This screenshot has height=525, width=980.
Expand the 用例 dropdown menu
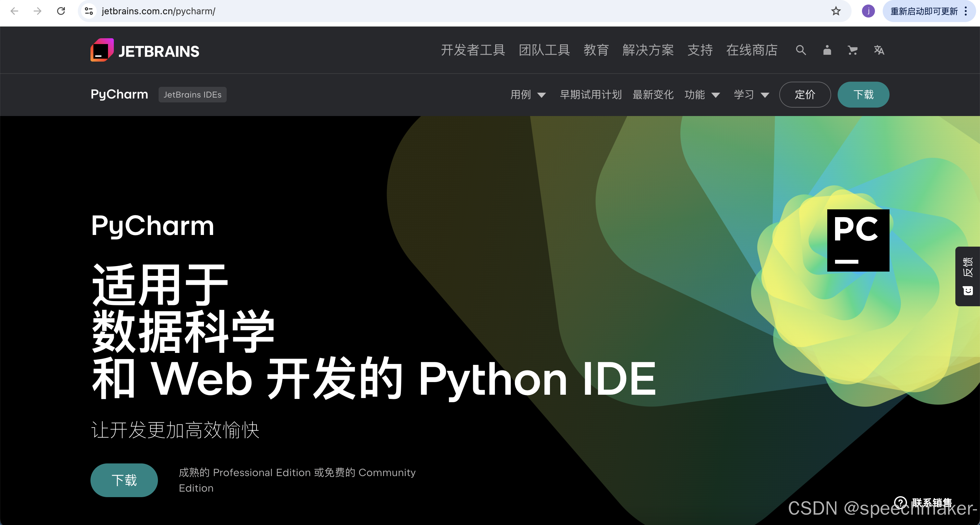[528, 95]
